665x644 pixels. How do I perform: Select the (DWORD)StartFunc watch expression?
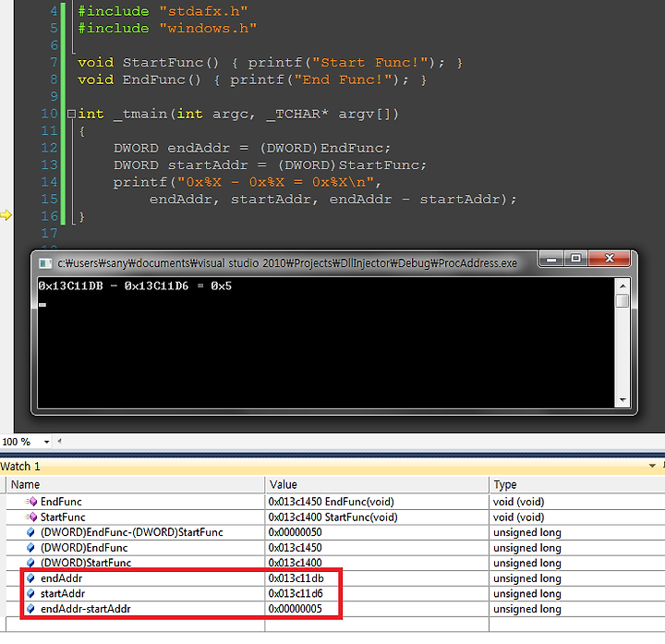click(86, 563)
